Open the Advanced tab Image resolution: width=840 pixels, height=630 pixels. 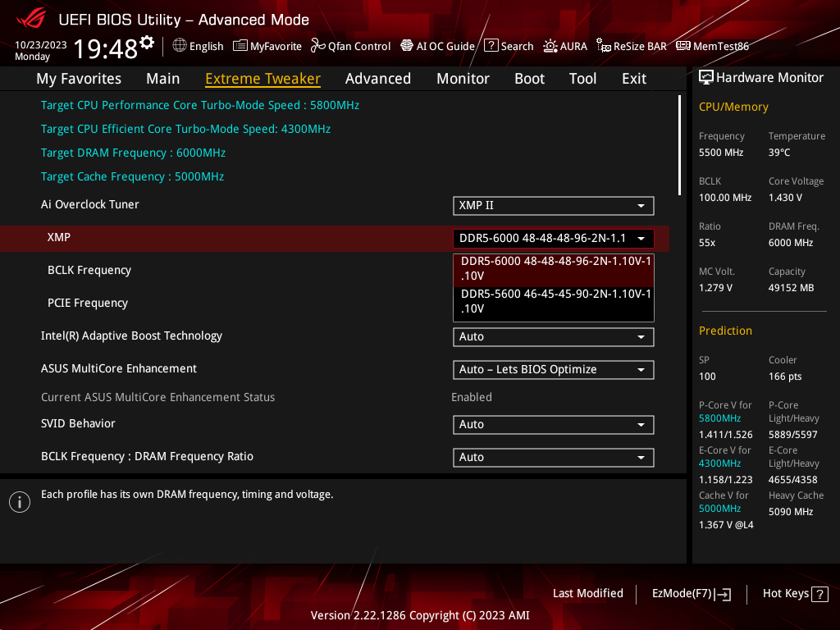tap(378, 79)
